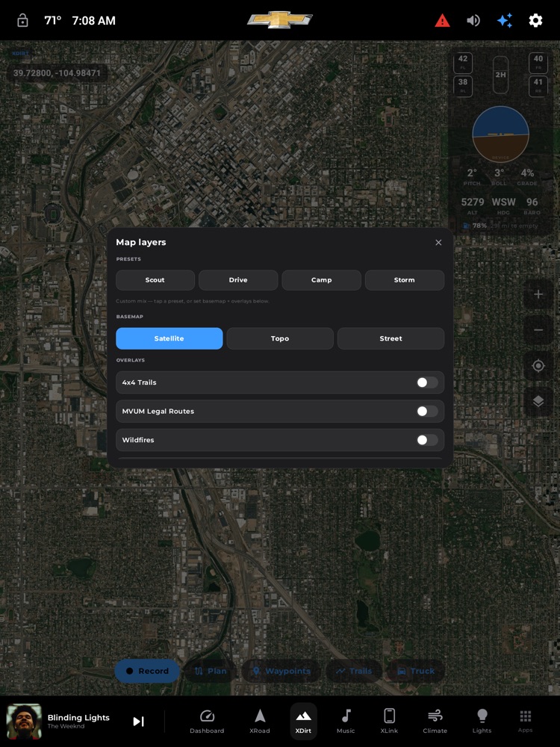Tap the 7:08 AM clock
Viewport: 560px width, 747px height.
coord(94,20)
